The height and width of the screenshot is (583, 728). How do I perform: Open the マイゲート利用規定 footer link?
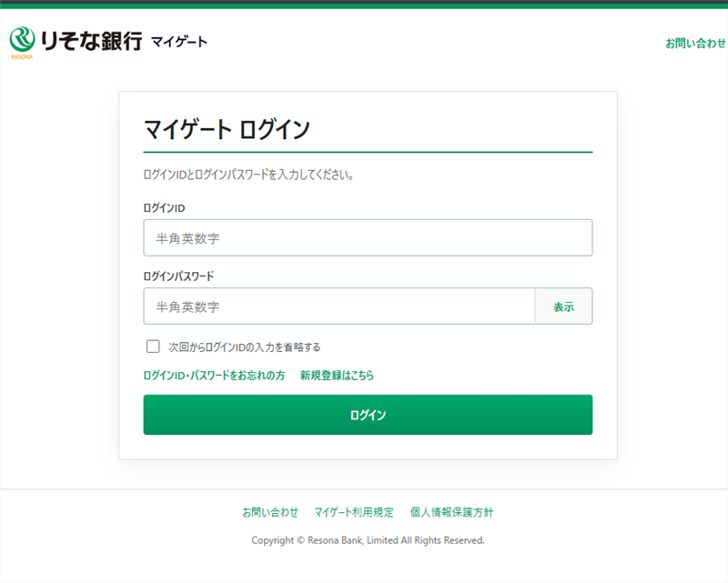point(354,512)
